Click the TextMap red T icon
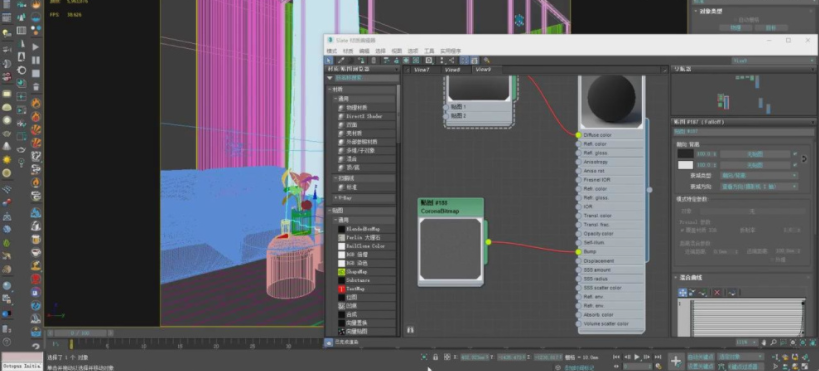819x371 pixels. click(342, 288)
